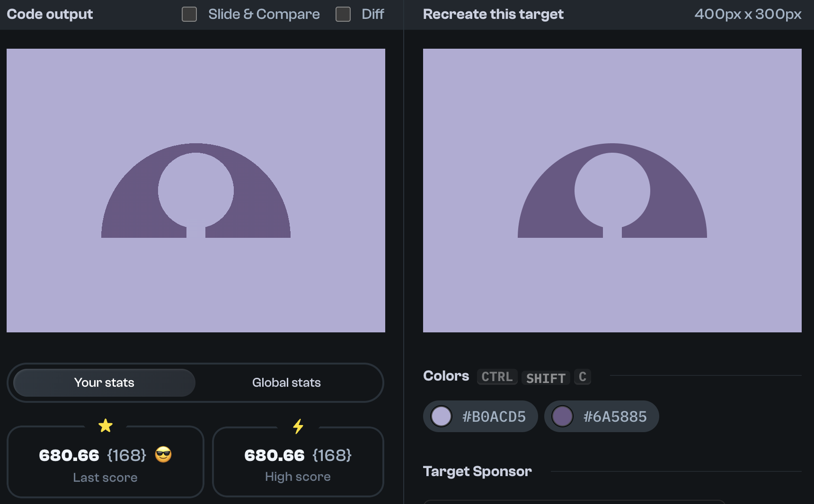Click the star icon above Last score

tap(105, 426)
